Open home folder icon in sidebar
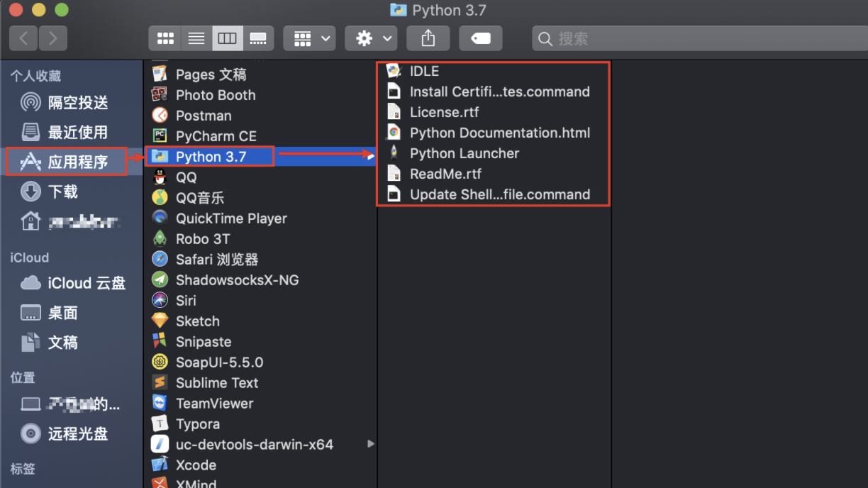 30,221
